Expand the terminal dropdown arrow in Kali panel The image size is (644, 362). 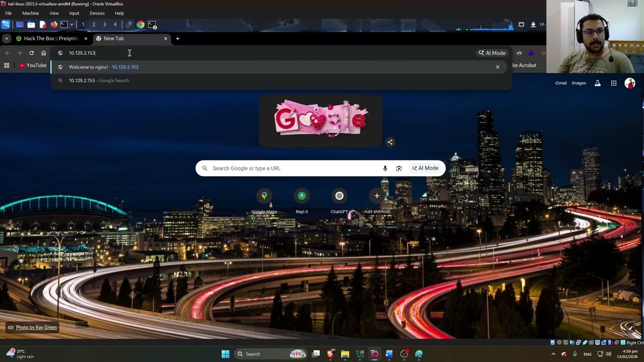pos(71,24)
